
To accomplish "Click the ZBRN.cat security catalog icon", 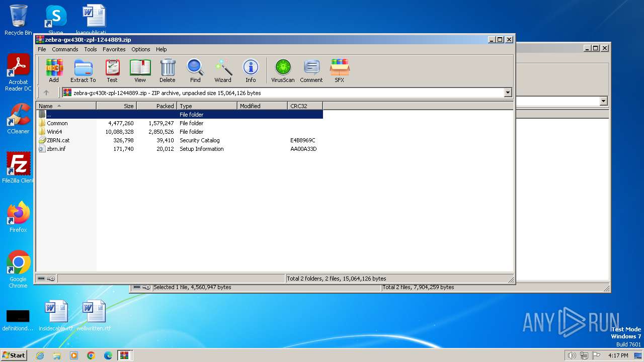I will pos(42,140).
